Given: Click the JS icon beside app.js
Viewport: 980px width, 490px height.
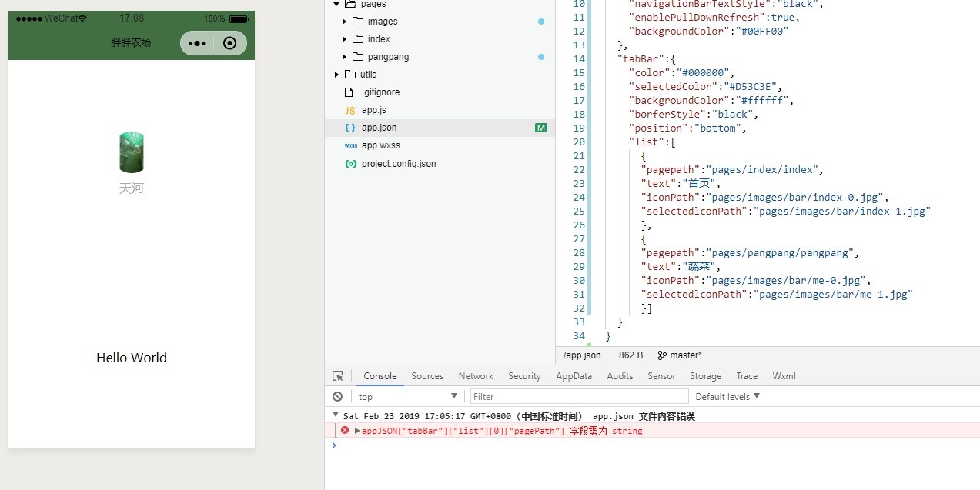Looking at the screenshot, I should 350,111.
